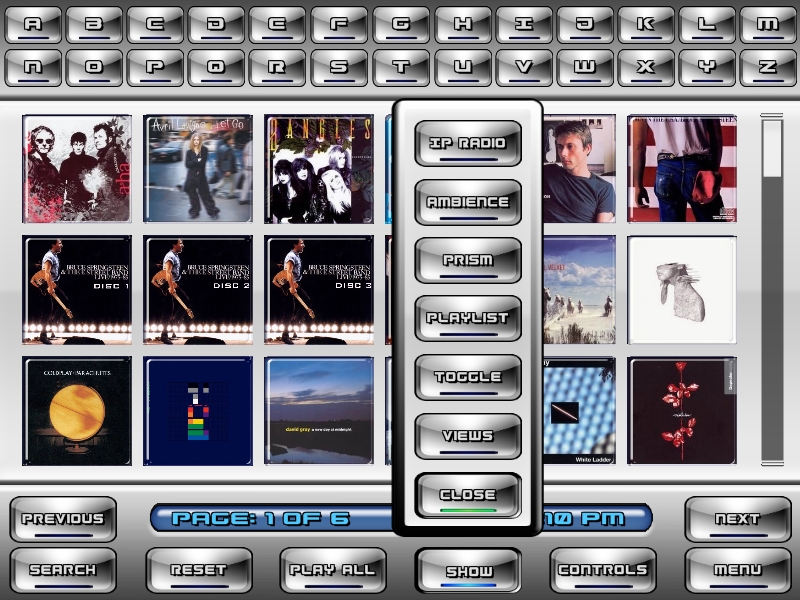800x600 pixels.
Task: Filter albums by letter C
Action: pos(156,24)
